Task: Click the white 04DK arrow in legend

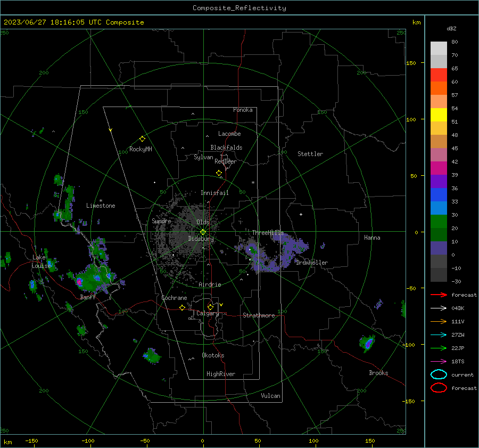Action: pyautogui.click(x=439, y=308)
